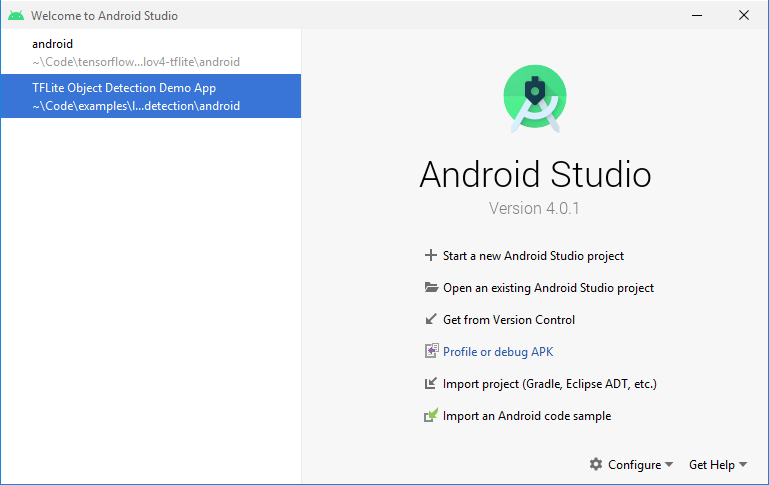Click the Android Studio heading text
The image size is (769, 485).
535,175
